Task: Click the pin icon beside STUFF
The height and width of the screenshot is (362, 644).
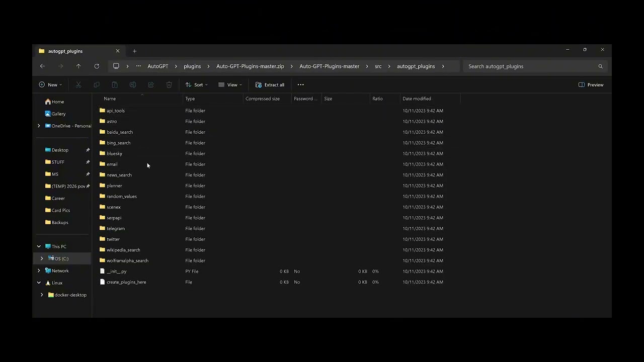Action: point(88,162)
